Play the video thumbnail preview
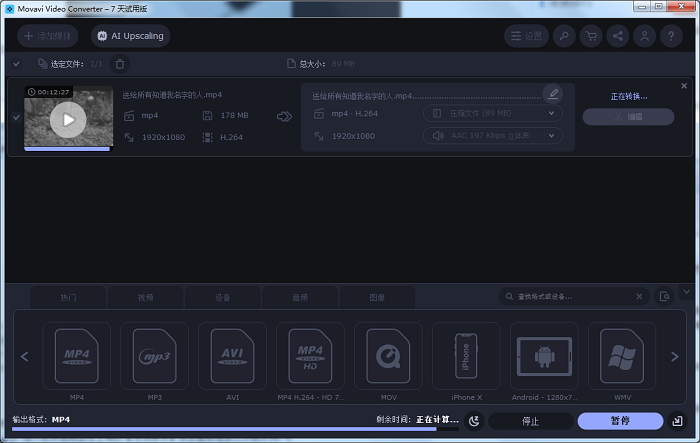This screenshot has width=700, height=443. click(68, 120)
